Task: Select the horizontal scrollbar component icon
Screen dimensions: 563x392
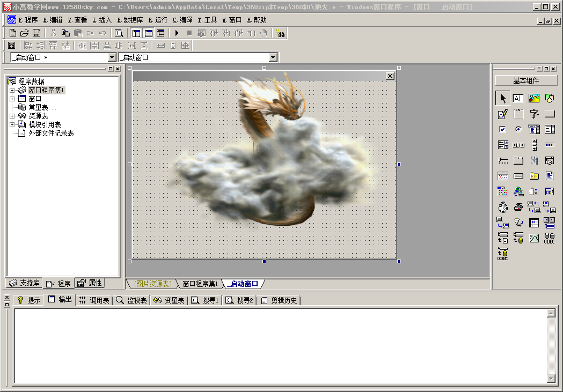Action: click(518, 145)
